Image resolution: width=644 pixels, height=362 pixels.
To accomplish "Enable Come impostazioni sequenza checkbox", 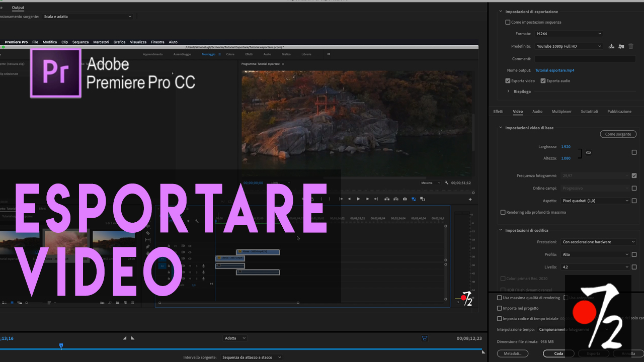I will 508,22.
